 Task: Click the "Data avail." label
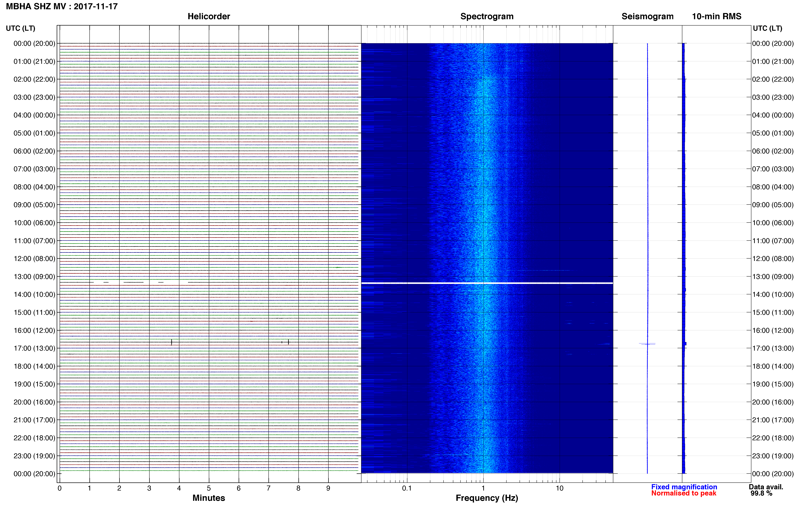pyautogui.click(x=766, y=487)
